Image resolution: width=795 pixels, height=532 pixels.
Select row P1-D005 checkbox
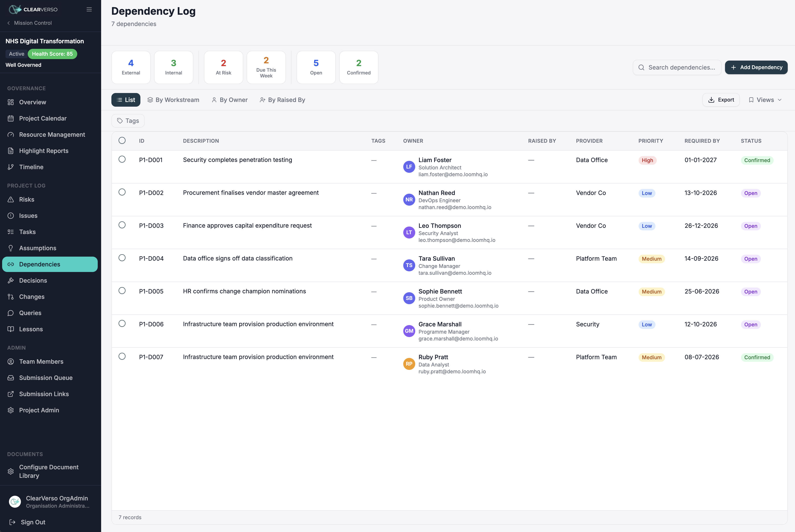tap(122, 291)
